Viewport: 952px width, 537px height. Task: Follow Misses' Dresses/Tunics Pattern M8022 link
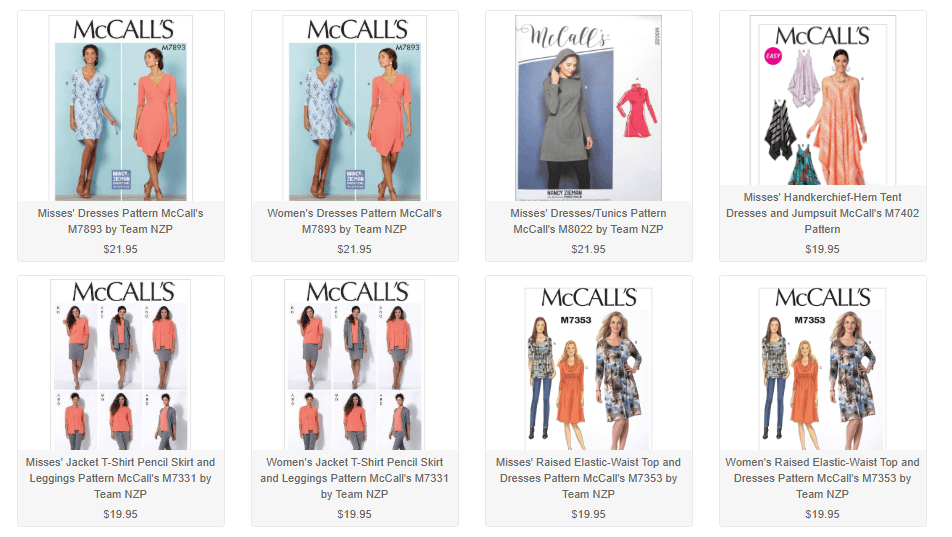(588, 221)
